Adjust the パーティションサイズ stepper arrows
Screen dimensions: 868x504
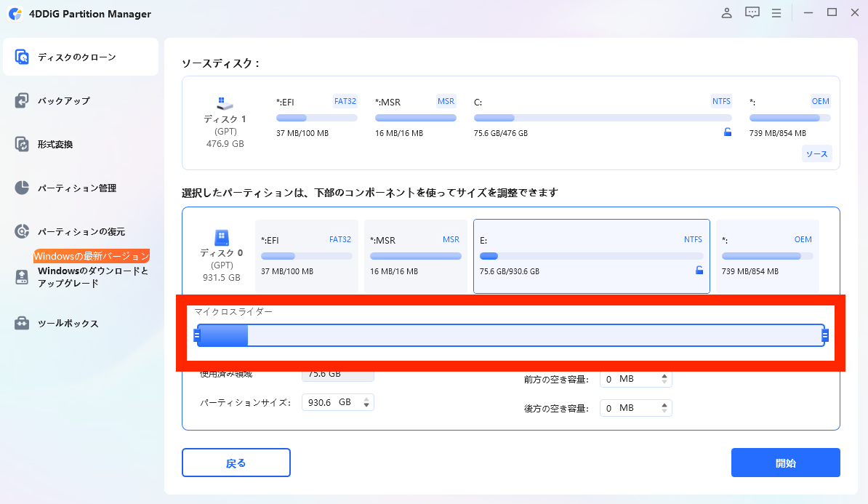pos(366,402)
